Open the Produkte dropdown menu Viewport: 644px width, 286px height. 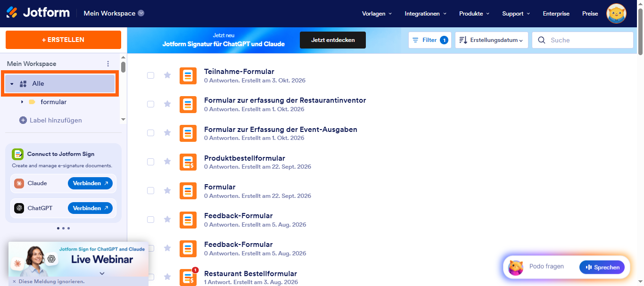[474, 14]
